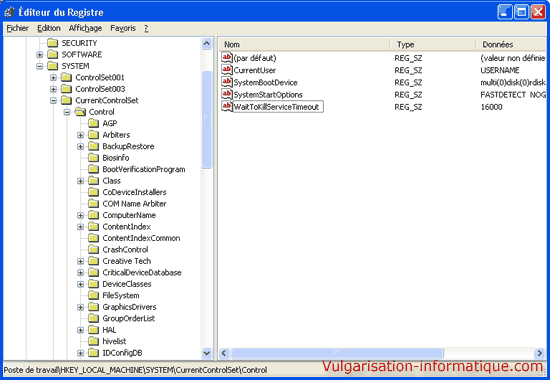
Task: Collapse the Control key
Action: (67, 112)
